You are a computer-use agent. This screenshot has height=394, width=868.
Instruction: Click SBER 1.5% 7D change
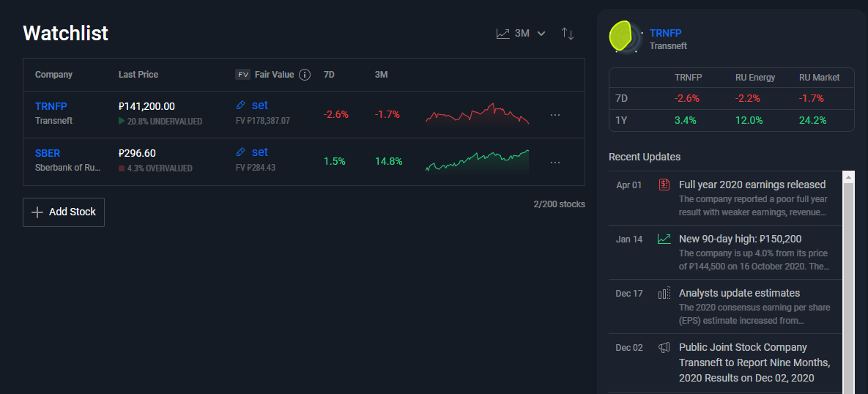click(334, 162)
